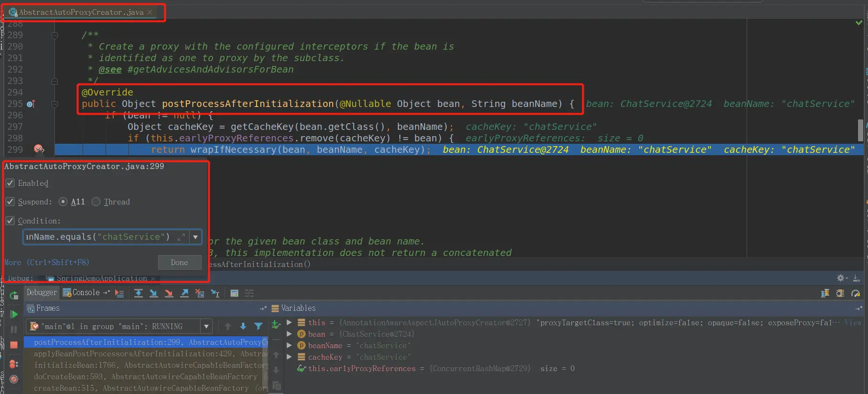
Task: Click the expand condition editor arrows icon
Action: (181, 237)
